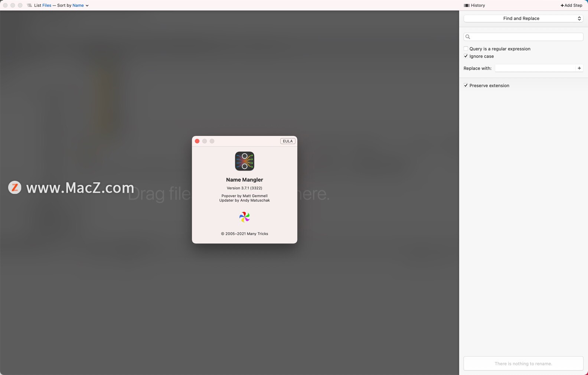Click the magnifier icon in the find field
Screen dimensions: 588x375
(x=468, y=37)
